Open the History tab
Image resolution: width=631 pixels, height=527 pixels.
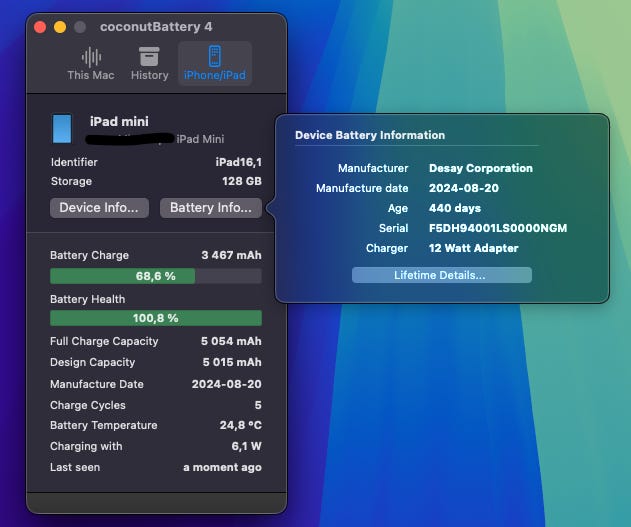pos(149,64)
